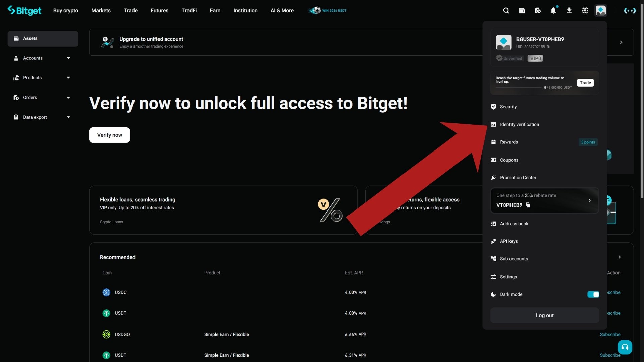Click the USDGO coin icon
The image size is (644, 362).
click(106, 334)
